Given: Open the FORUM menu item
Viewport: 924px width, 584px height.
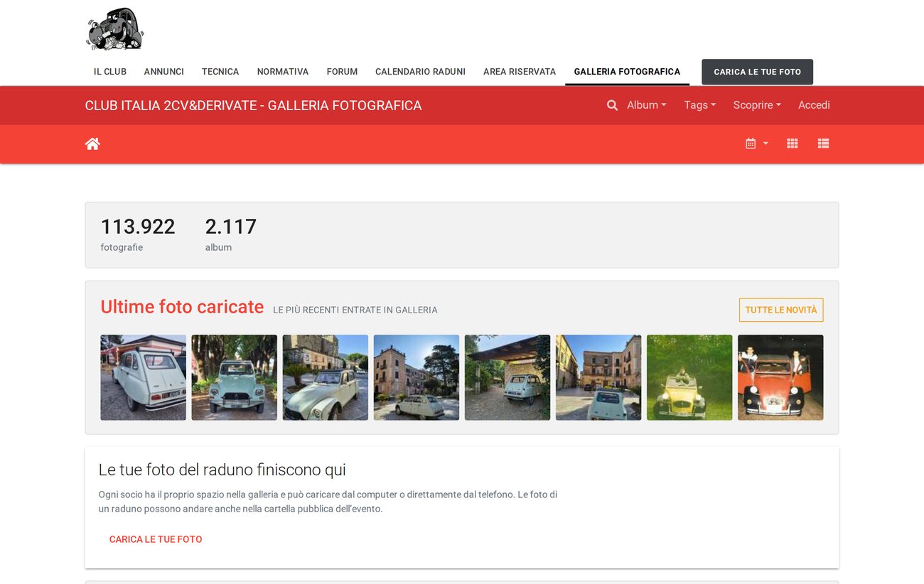Looking at the screenshot, I should pos(342,72).
